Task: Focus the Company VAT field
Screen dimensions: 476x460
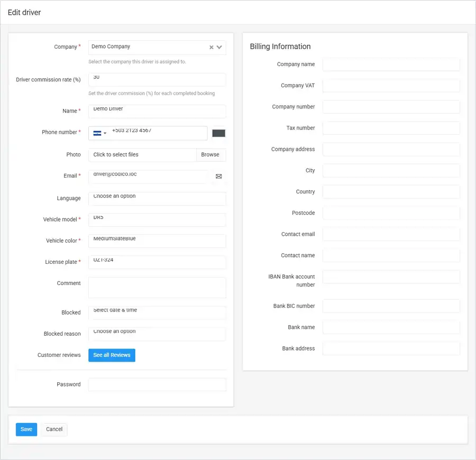Action: coord(391,86)
